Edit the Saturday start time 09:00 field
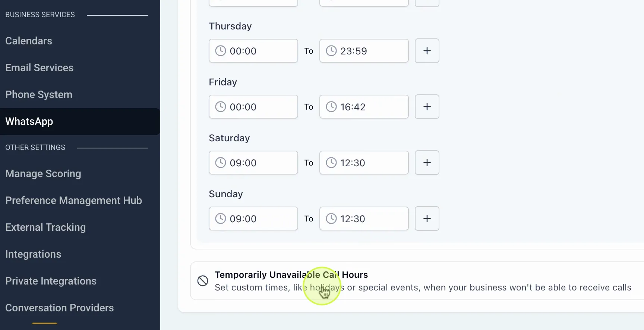 [253, 163]
